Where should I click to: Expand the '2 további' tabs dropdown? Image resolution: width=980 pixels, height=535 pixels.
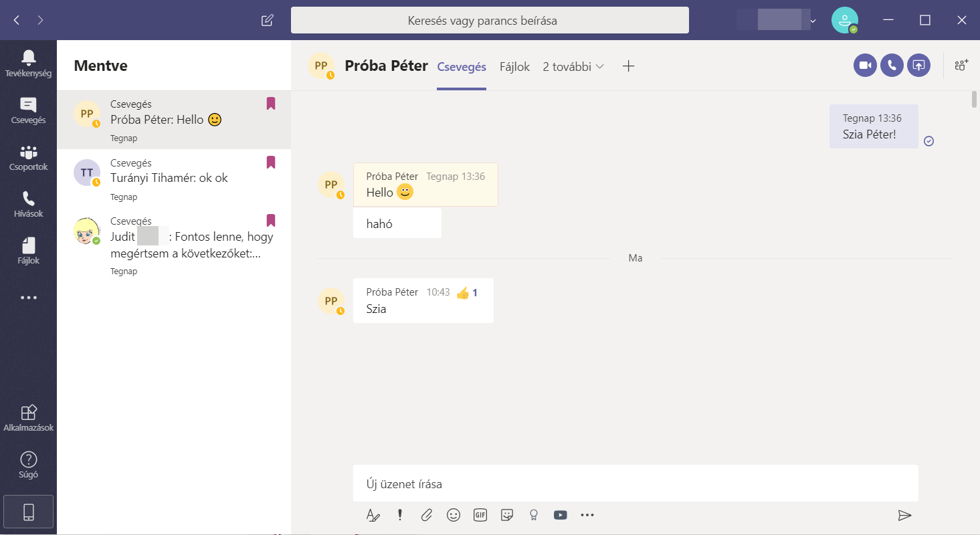click(573, 67)
